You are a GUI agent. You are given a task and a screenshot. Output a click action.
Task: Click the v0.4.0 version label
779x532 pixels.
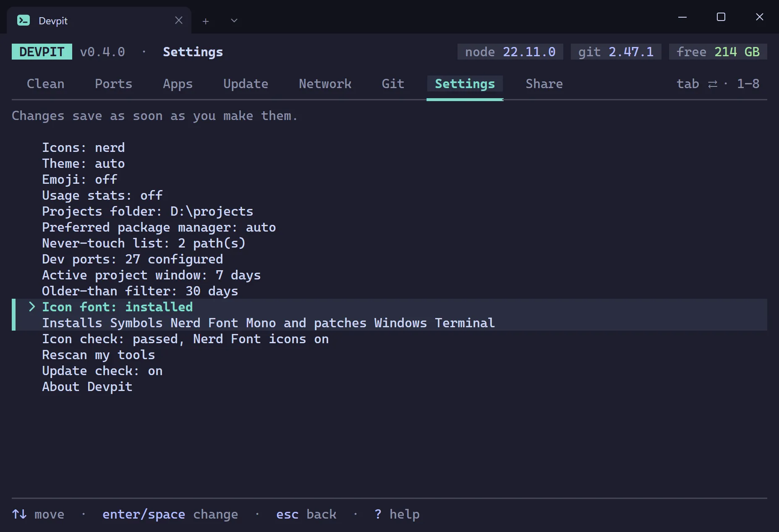[102, 52]
